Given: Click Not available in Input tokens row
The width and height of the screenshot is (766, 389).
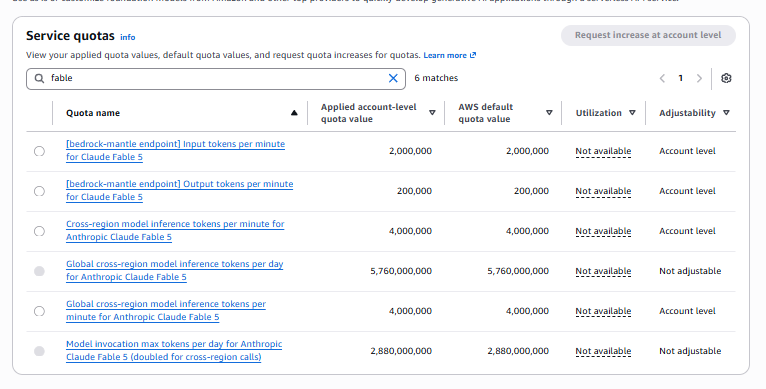Looking at the screenshot, I should pos(603,151).
